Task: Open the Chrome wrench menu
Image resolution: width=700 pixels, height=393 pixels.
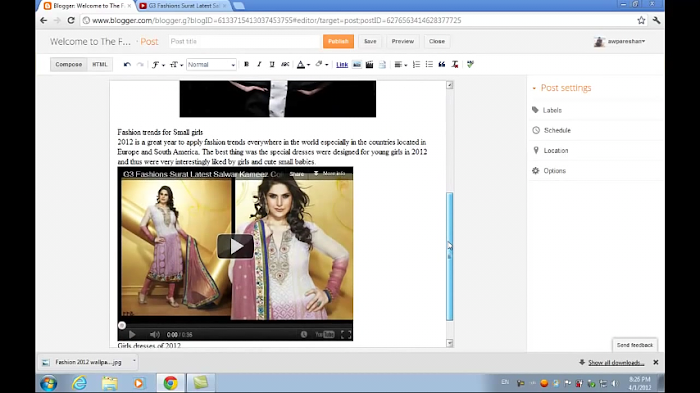Action: 656,20
